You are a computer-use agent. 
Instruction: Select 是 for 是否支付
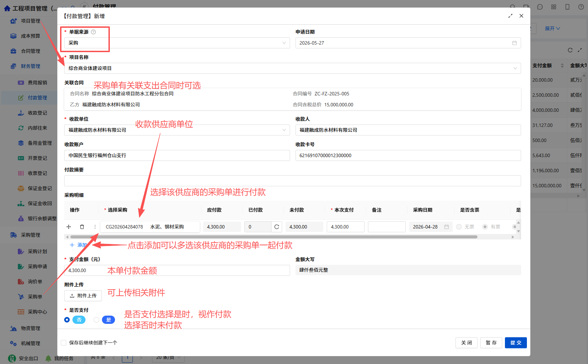tap(96, 320)
